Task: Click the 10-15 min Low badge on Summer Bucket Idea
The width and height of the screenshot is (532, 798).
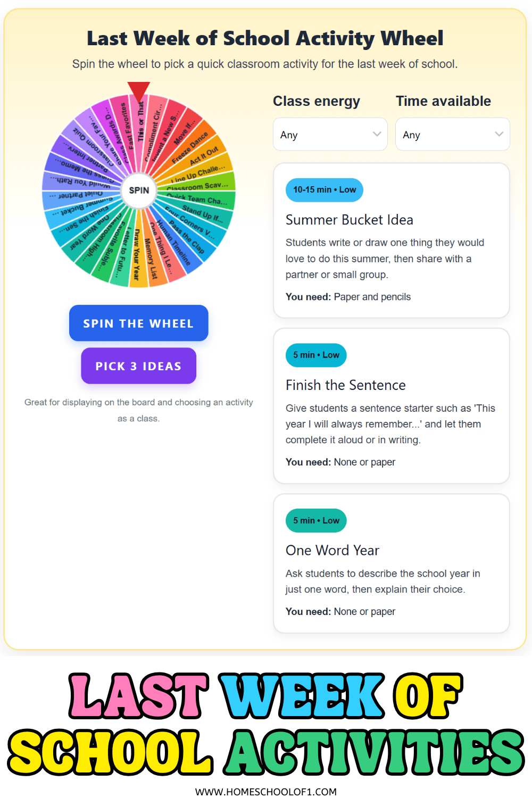Action: [x=324, y=190]
